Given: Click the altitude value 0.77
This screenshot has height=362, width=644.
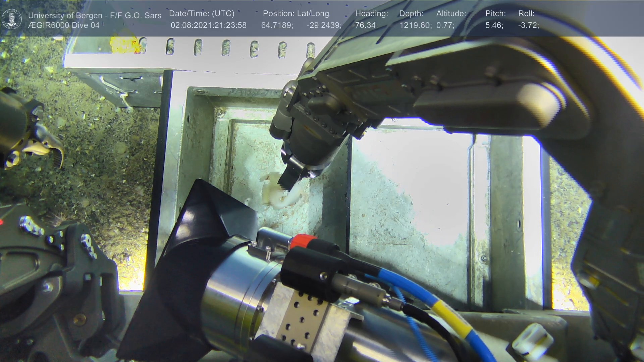Looking at the screenshot, I should pos(445,25).
